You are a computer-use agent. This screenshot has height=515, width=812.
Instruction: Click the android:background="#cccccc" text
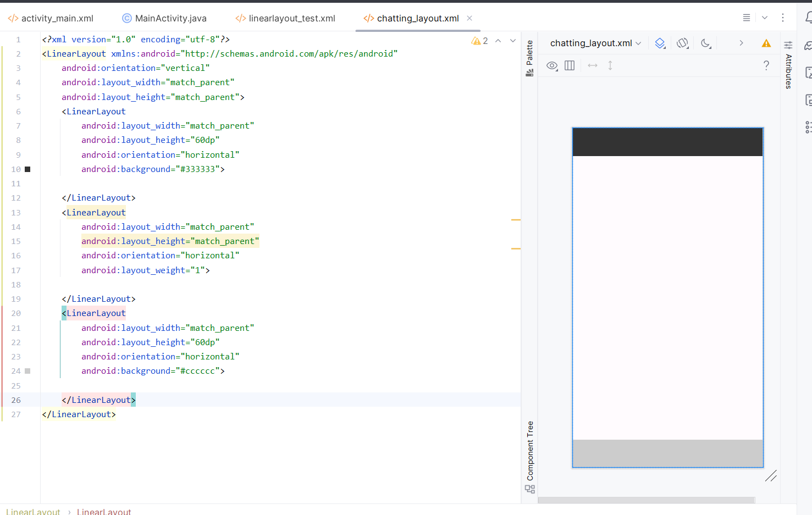(x=153, y=371)
